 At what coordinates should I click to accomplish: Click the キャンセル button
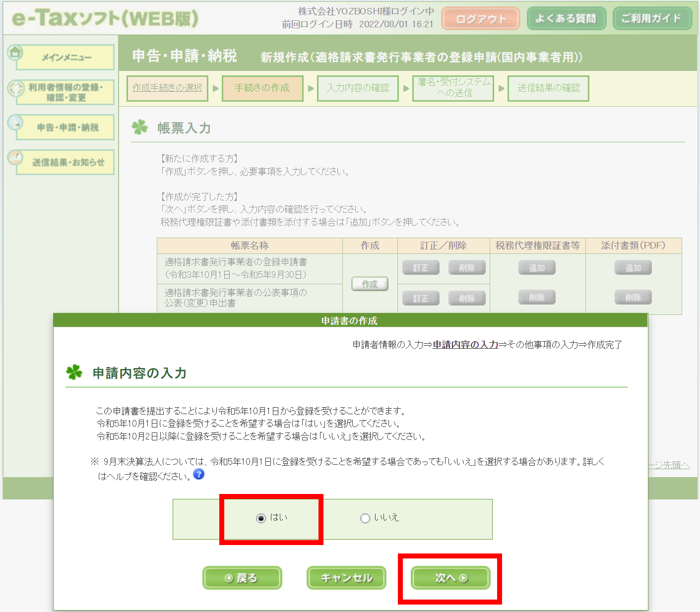pyautogui.click(x=346, y=578)
